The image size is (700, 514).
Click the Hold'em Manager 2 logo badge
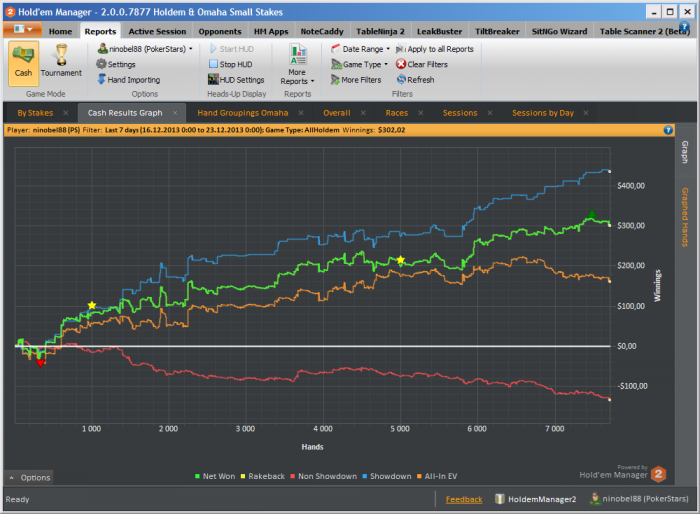[658, 474]
